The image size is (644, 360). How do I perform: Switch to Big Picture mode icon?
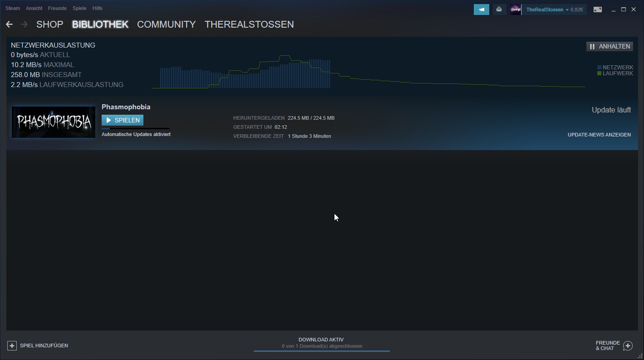[598, 10]
